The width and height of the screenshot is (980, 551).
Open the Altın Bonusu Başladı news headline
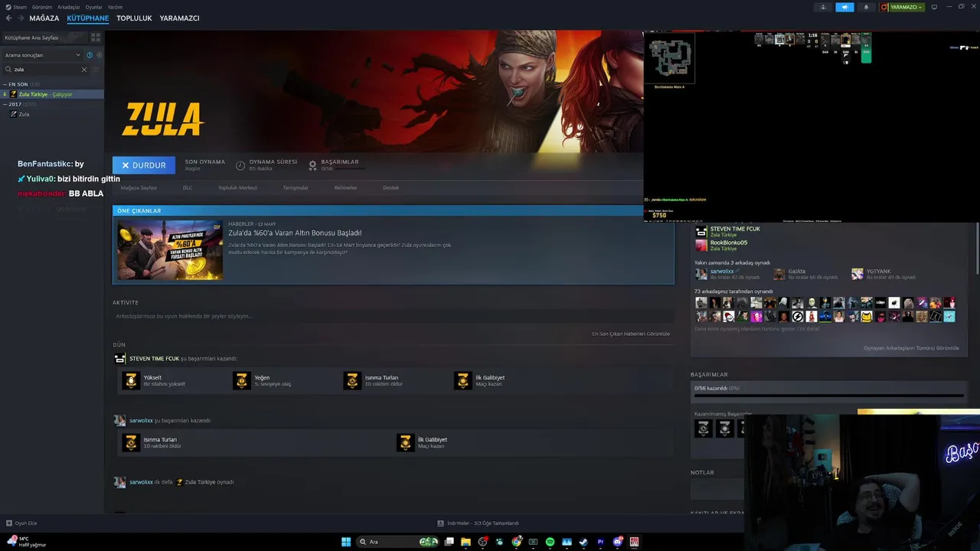click(x=295, y=233)
